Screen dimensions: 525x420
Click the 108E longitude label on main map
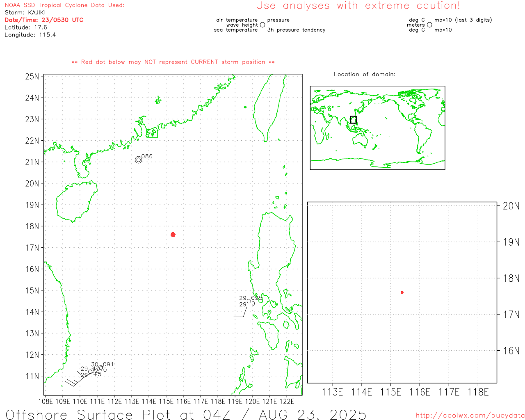(46, 401)
